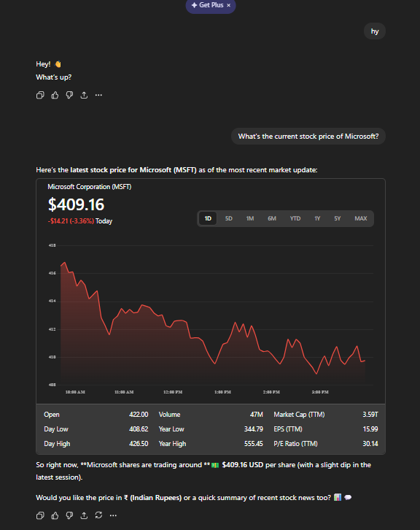Open more options for first response

point(98,96)
